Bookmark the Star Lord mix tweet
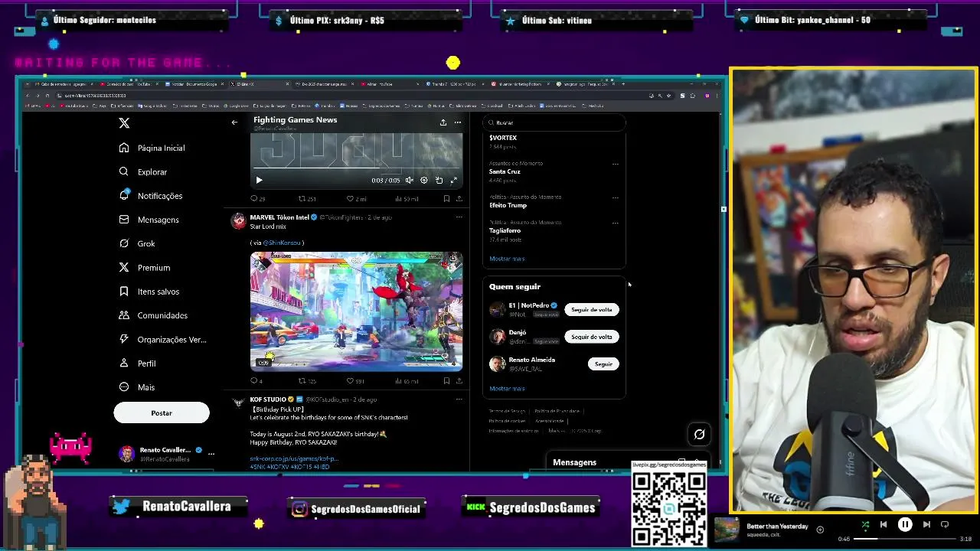Screen dimensions: 980x551 446,381
